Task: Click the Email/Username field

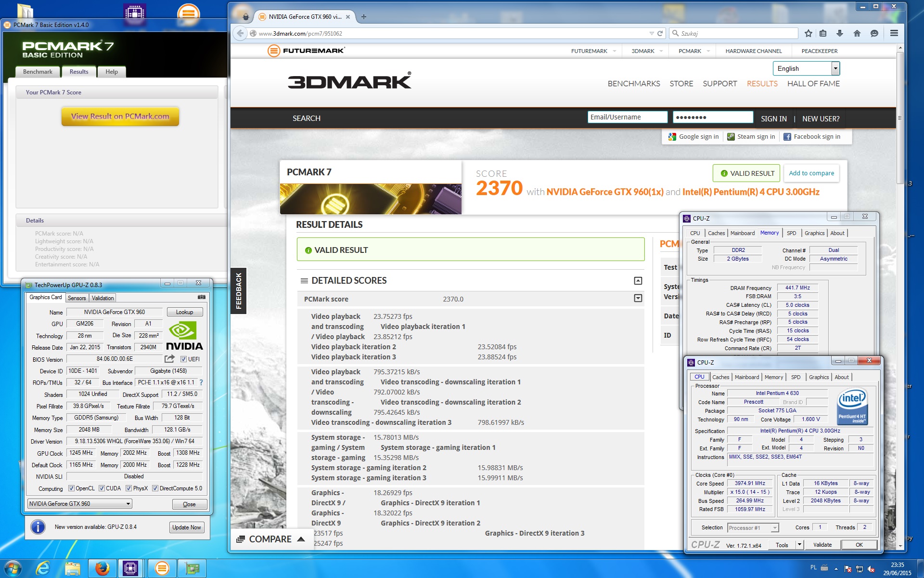Action: pos(628,117)
